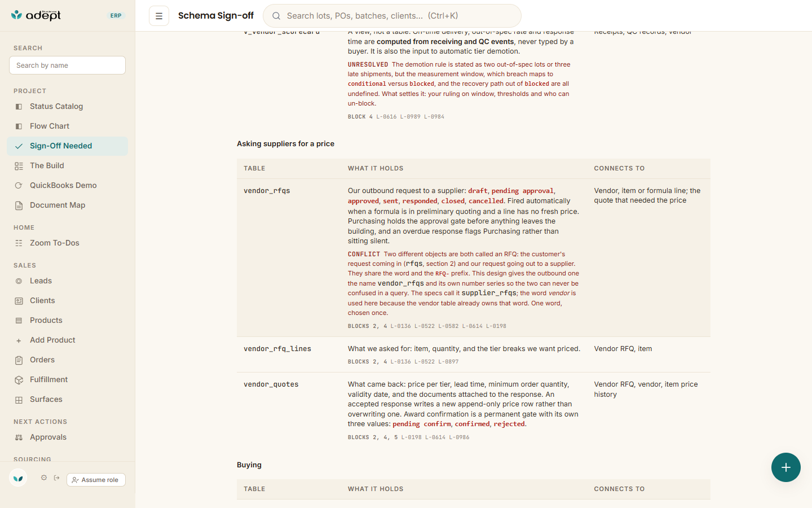The image size is (812, 508).
Task: Open QuickBooks Demo
Action: (x=68, y=185)
